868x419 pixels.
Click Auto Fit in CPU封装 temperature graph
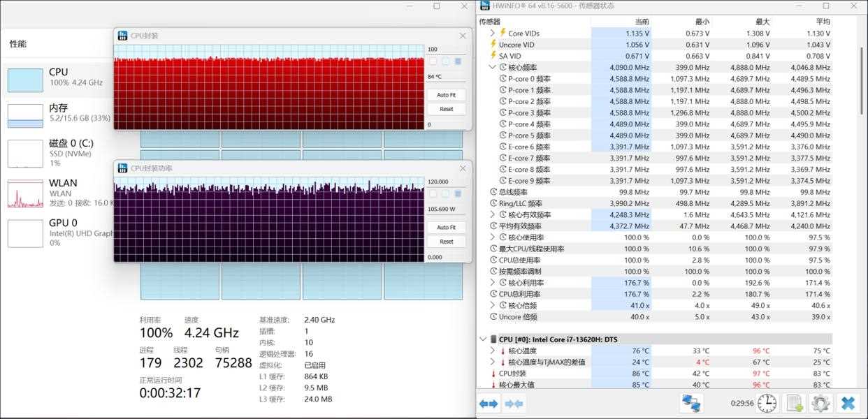(x=446, y=95)
